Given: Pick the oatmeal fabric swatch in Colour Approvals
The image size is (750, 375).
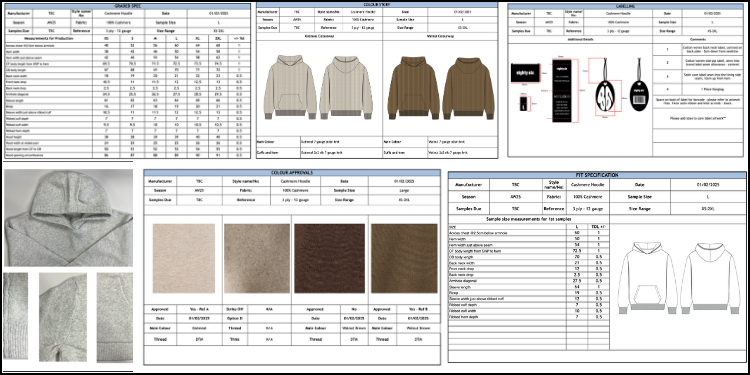Looking at the screenshot, I should [184, 258].
